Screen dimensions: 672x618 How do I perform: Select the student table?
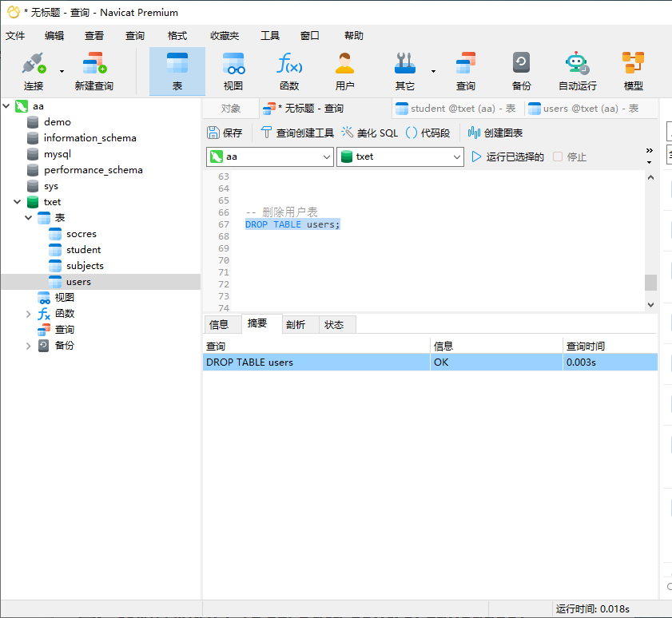84,250
